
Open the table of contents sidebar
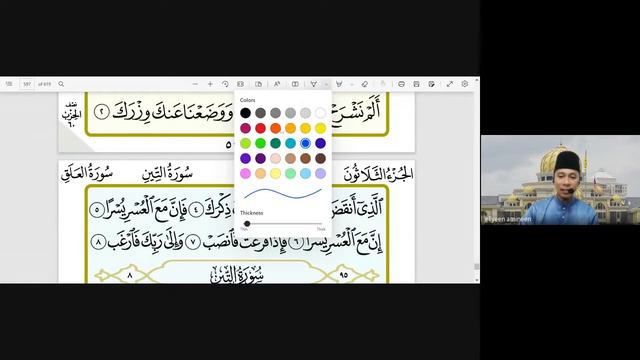point(9,84)
